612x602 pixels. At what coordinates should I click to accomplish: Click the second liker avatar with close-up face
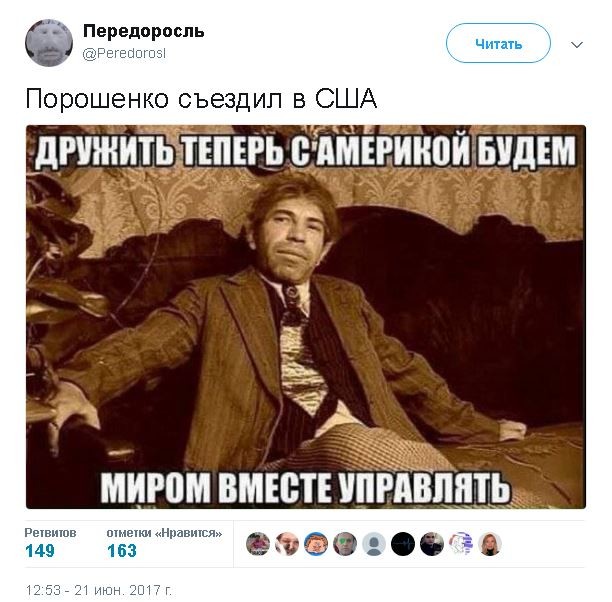(x=287, y=544)
